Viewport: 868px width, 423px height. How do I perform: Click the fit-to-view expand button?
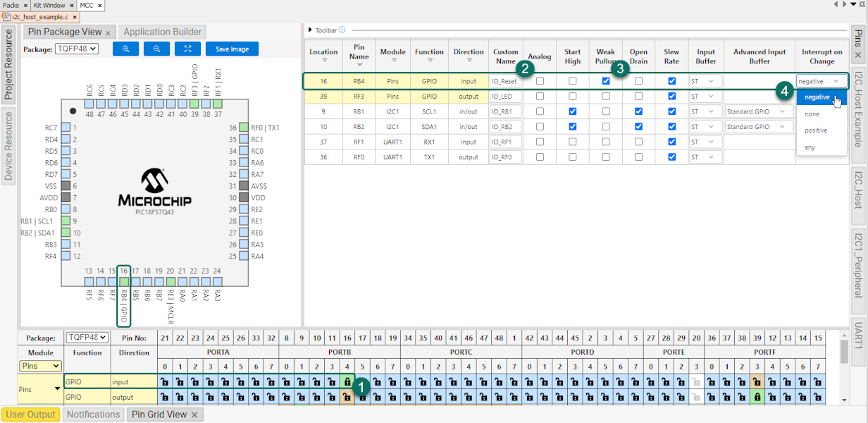(x=187, y=49)
